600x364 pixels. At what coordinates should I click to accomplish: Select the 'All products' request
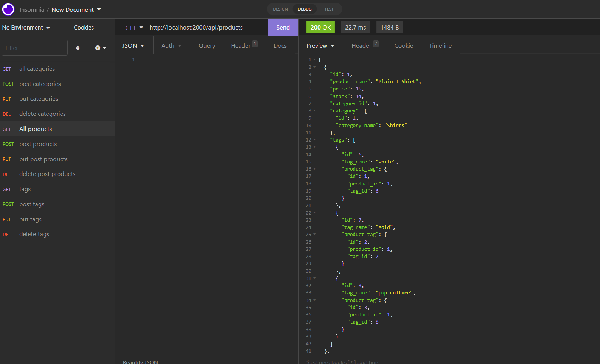57,129
